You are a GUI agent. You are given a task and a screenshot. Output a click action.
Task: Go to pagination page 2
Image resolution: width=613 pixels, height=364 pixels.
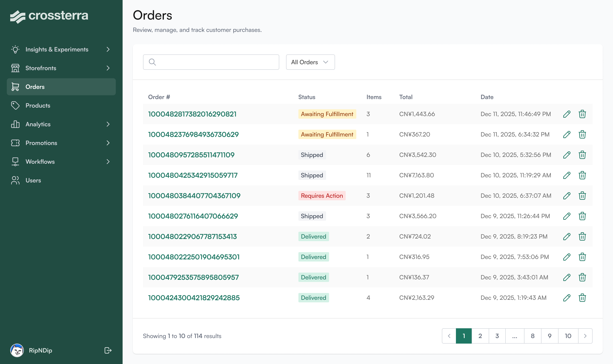click(480, 336)
